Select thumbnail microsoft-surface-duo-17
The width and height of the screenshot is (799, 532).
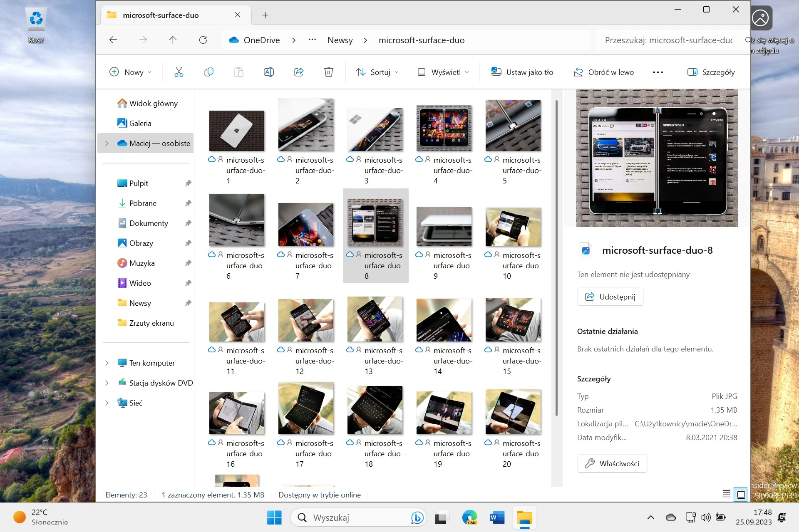pos(306,408)
